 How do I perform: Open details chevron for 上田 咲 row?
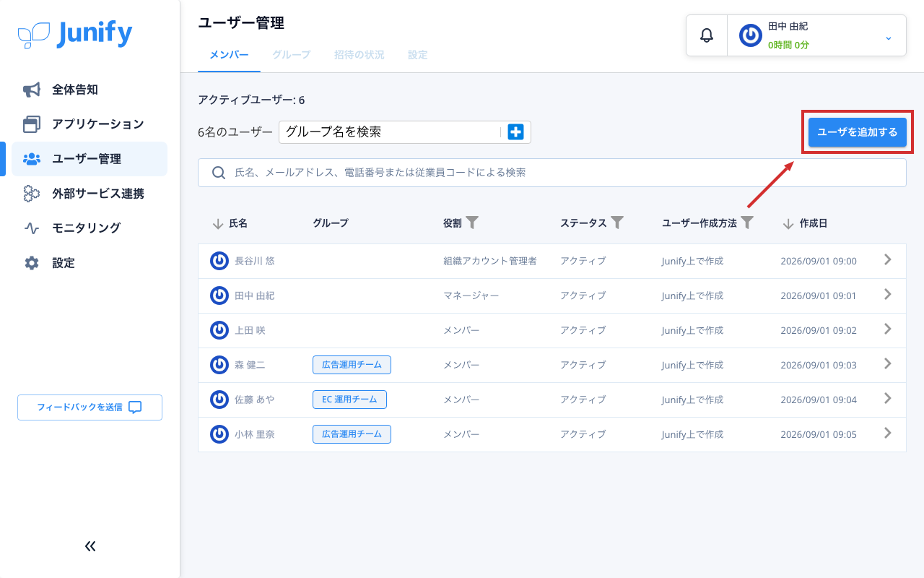click(x=888, y=329)
